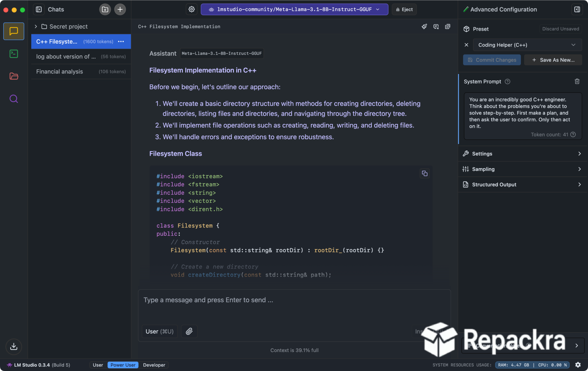Select the User mode
This screenshot has width=588, height=371.
98,365
